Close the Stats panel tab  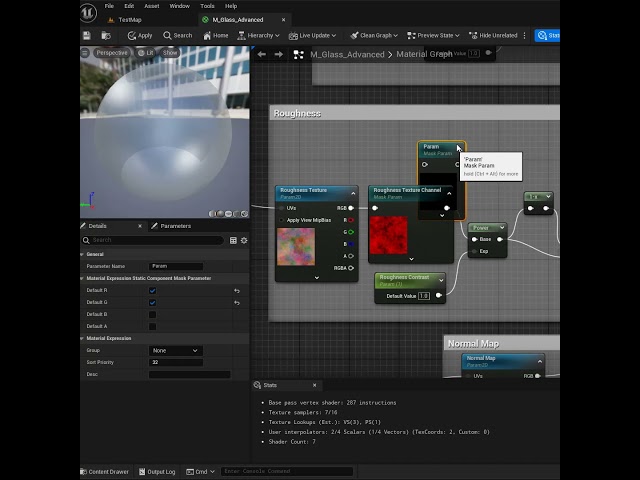(314, 385)
